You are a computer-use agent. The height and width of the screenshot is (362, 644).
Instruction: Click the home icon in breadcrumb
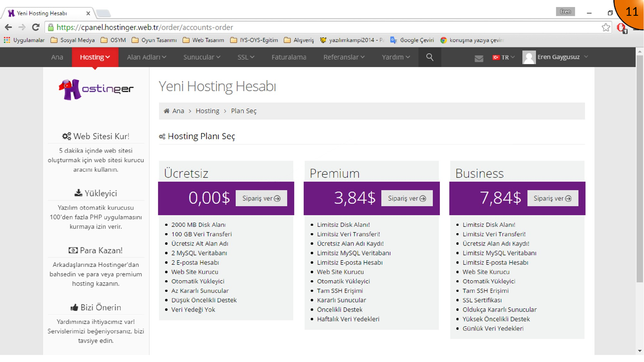166,111
